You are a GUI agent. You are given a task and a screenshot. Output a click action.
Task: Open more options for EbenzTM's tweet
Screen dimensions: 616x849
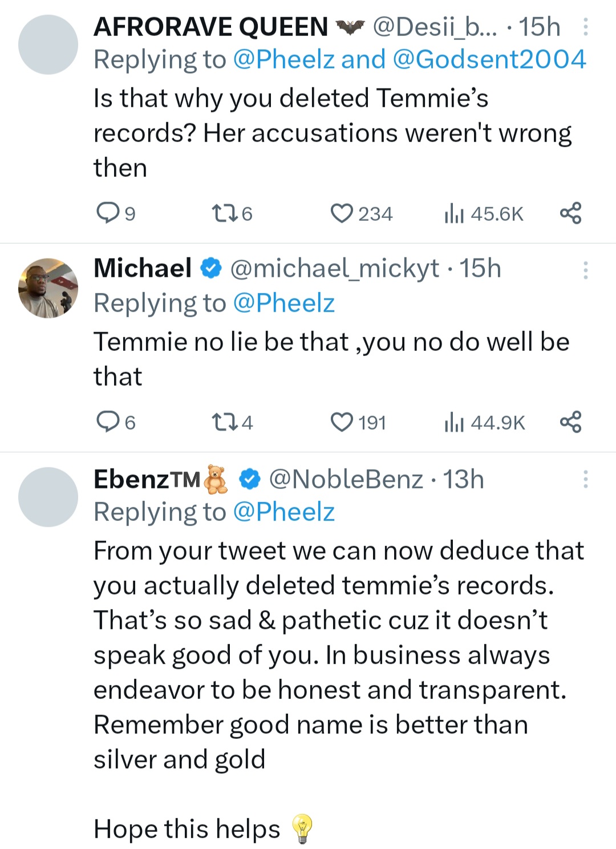[585, 479]
